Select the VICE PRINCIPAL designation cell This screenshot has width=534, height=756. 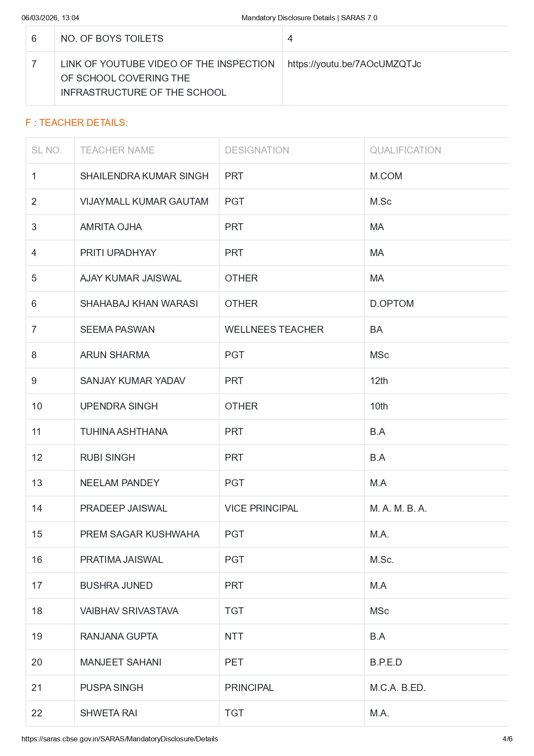click(261, 509)
